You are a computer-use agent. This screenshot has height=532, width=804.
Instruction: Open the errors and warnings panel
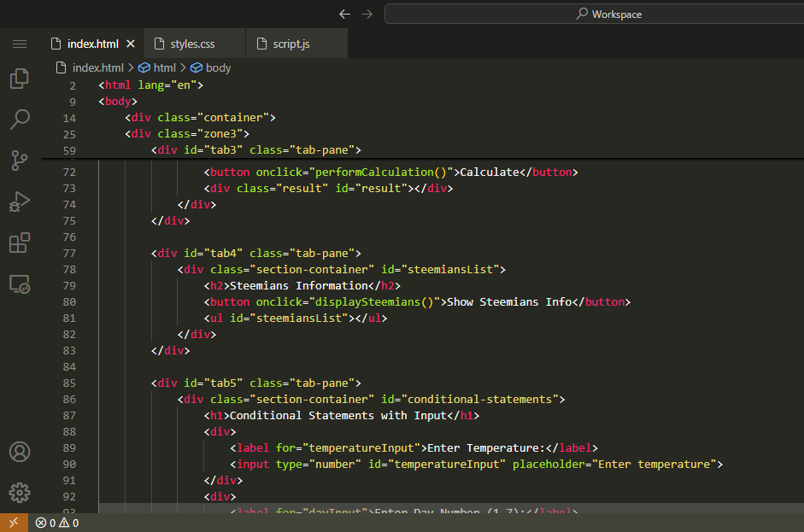point(57,523)
